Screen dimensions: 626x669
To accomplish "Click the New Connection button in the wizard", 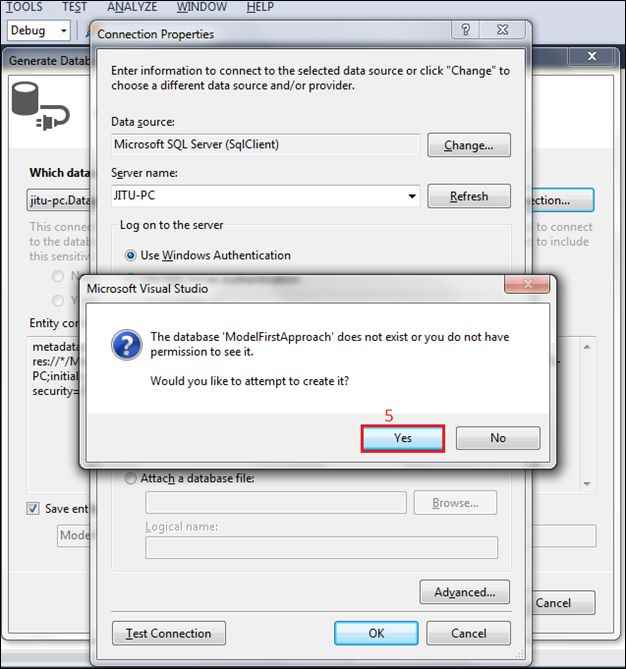I will 562,200.
